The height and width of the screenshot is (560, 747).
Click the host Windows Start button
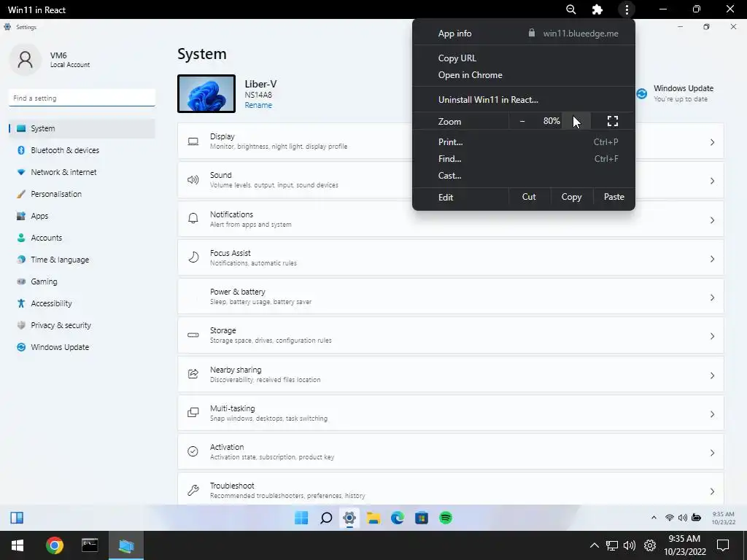[18, 545]
